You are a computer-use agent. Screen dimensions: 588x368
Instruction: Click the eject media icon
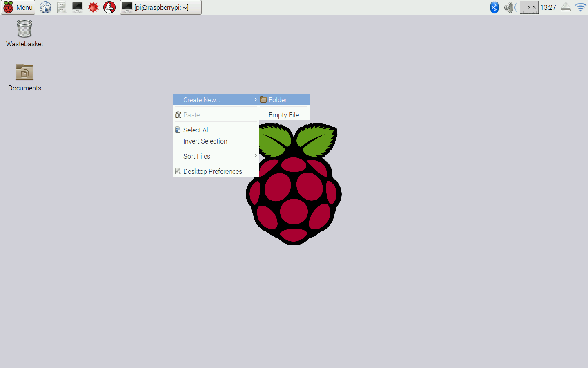coord(566,7)
